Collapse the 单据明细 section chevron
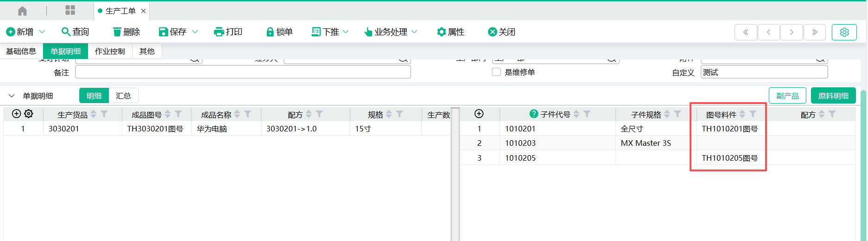 [x=12, y=96]
